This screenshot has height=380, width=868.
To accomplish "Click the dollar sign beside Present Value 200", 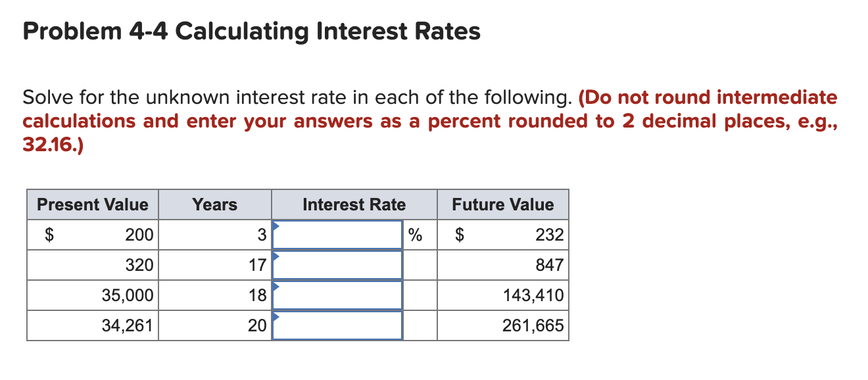I will [x=48, y=234].
